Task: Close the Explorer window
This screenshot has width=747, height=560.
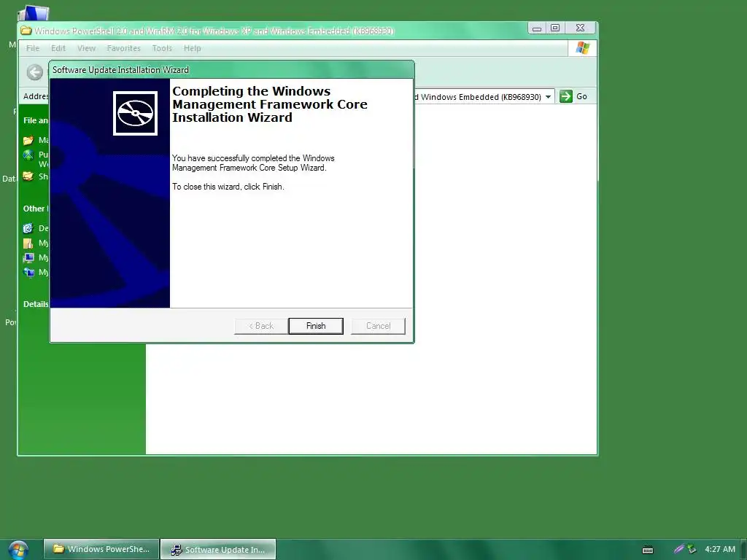Action: point(580,28)
